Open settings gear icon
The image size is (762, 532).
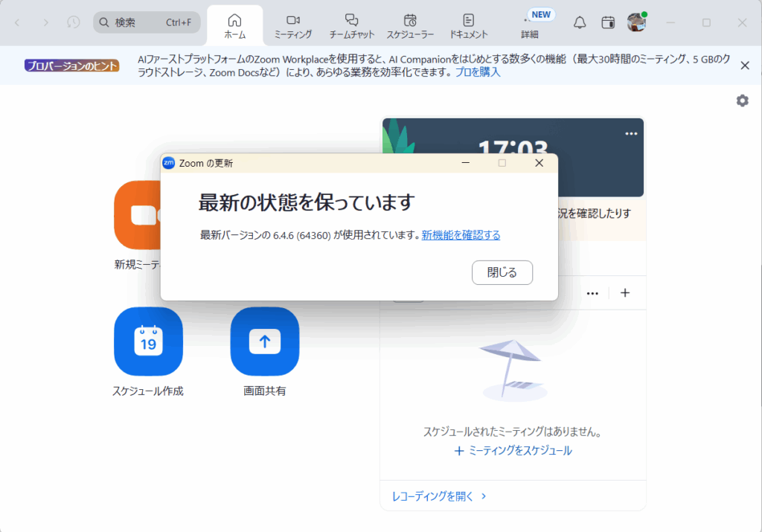tap(742, 100)
